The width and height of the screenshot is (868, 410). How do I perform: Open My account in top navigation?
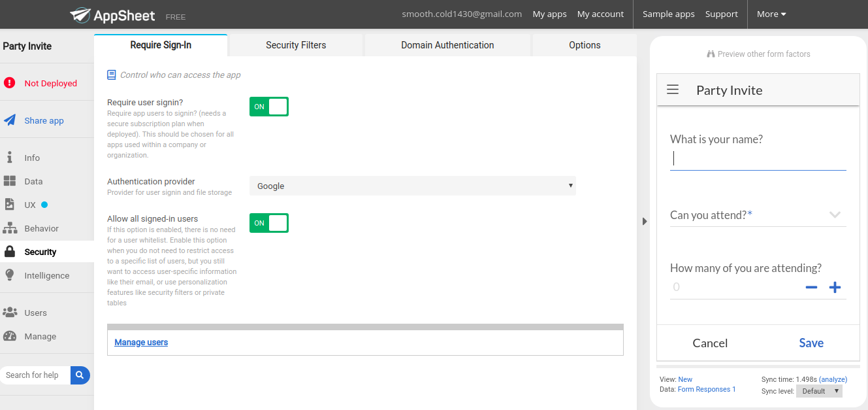(x=600, y=14)
